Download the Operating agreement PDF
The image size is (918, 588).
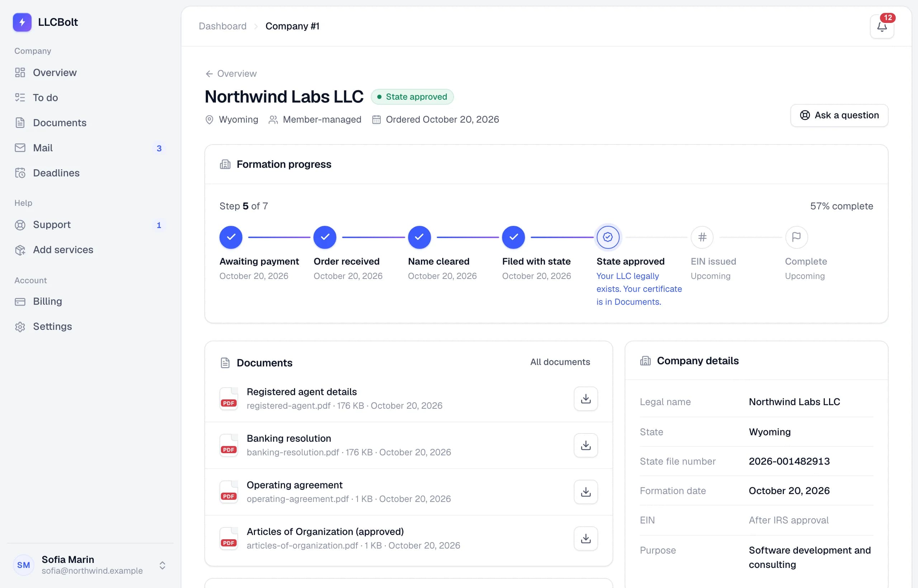click(586, 492)
